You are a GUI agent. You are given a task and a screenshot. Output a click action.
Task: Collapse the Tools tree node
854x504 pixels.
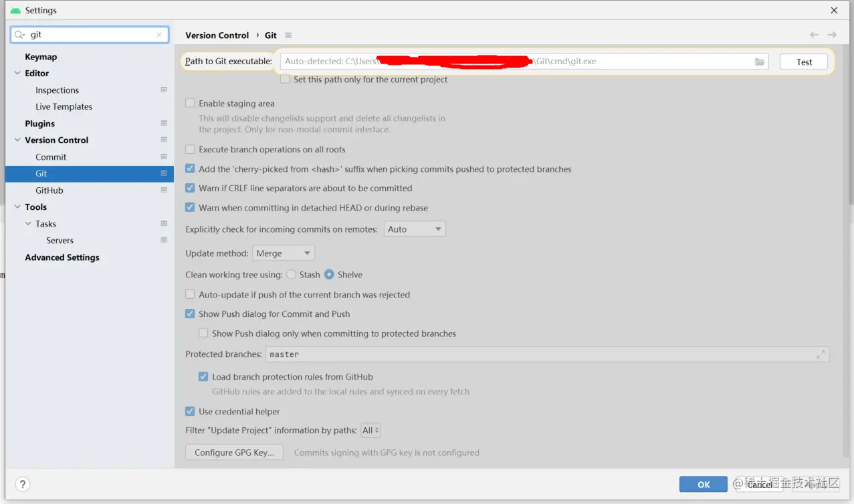(17, 207)
